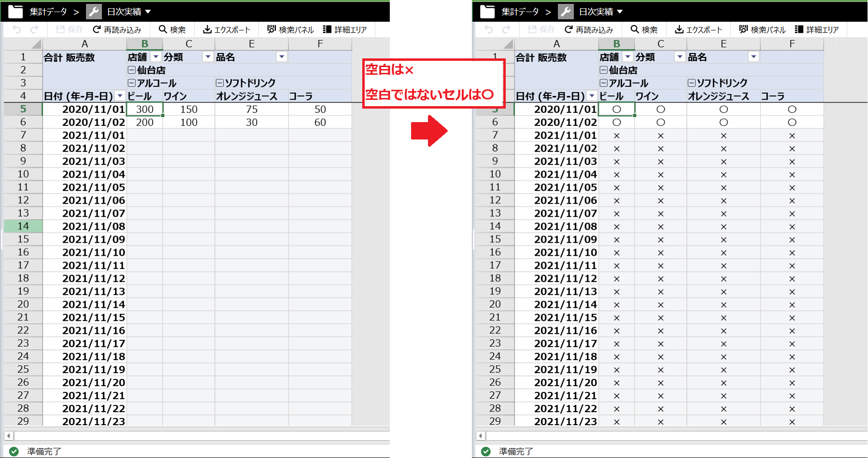Click the undo arrow in left window
Viewport: 868px width, 458px height.
click(17, 29)
